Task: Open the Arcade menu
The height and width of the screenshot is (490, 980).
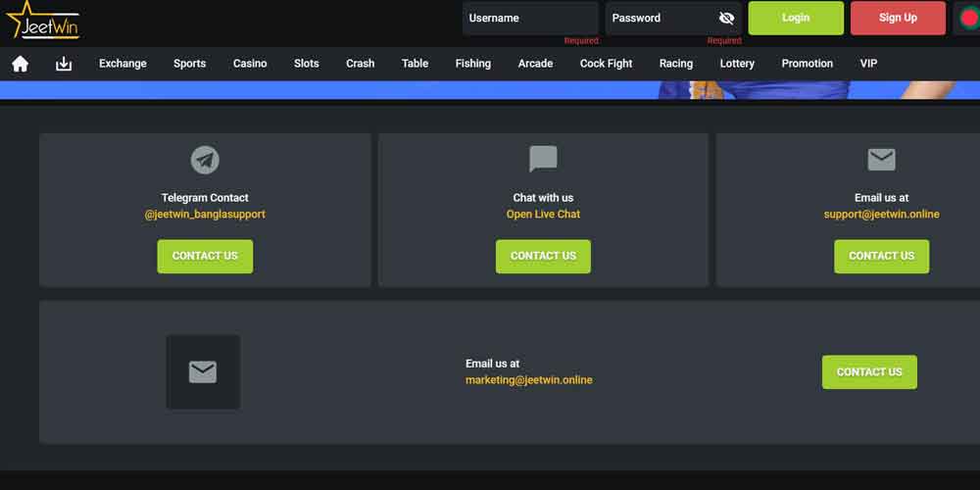Action: click(x=536, y=64)
